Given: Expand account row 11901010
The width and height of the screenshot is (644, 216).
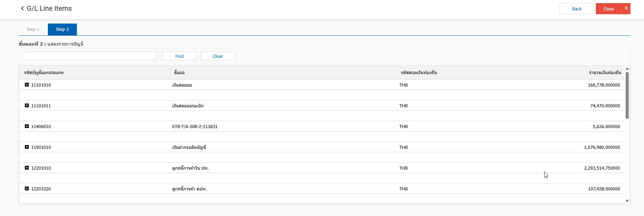Looking at the screenshot, I should (27, 147).
